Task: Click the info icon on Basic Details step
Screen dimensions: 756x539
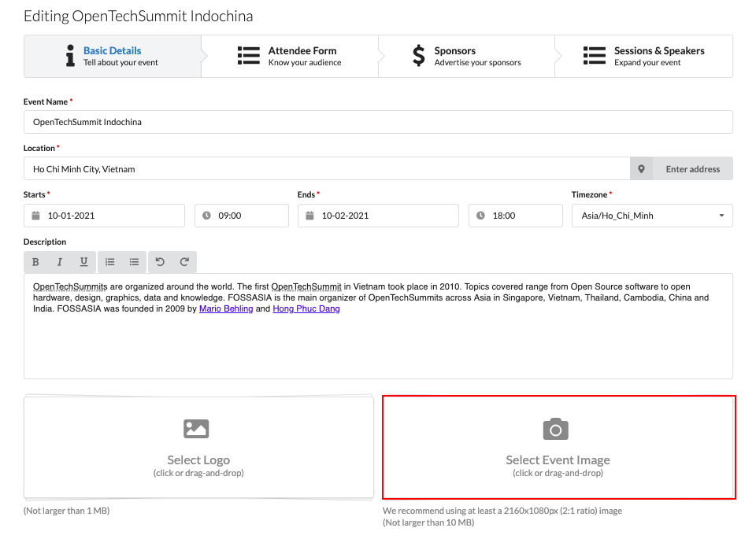Action: [x=70, y=55]
